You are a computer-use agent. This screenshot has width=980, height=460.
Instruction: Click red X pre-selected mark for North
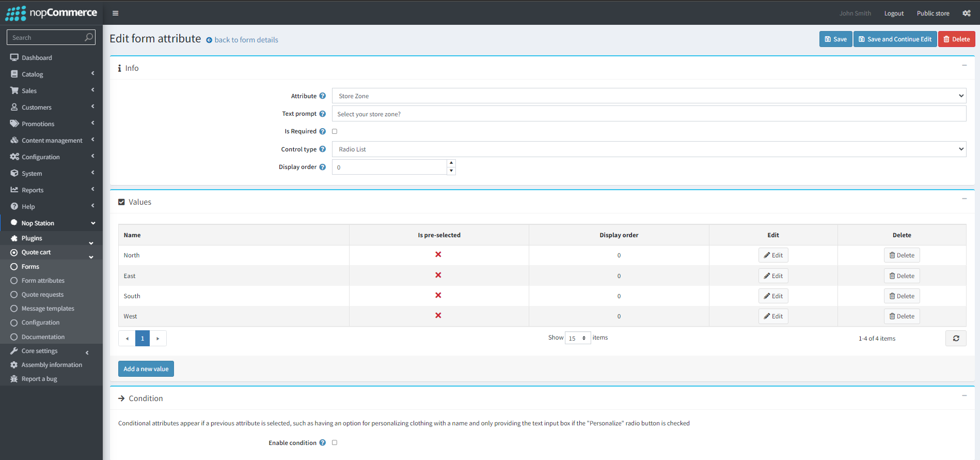[x=438, y=254]
